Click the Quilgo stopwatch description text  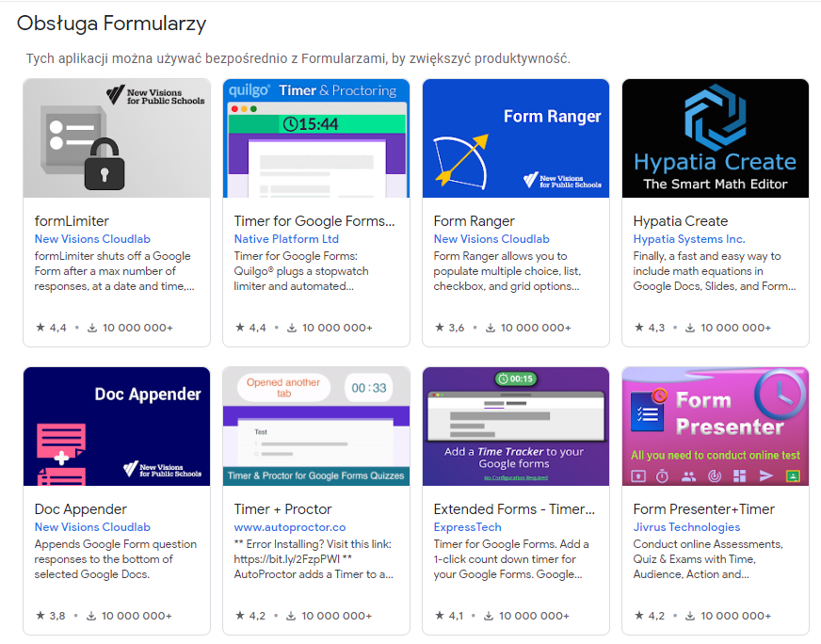(x=301, y=271)
